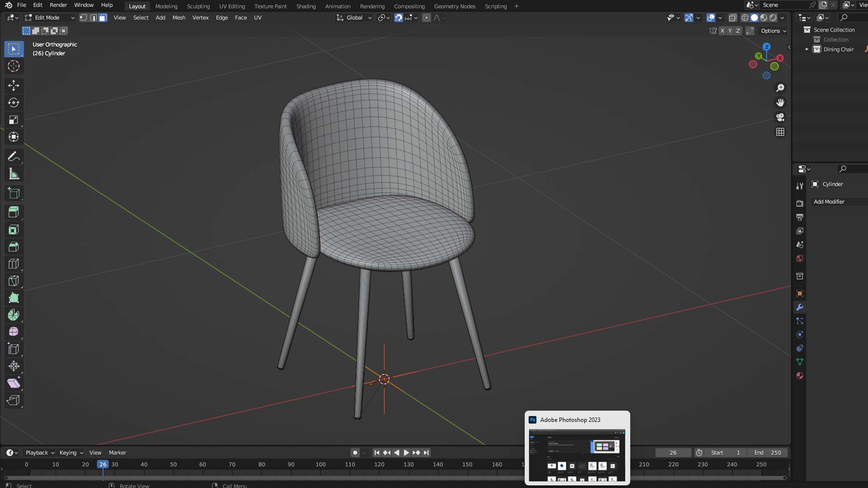Select the Loop Cut tool
868x488 pixels.
click(14, 264)
